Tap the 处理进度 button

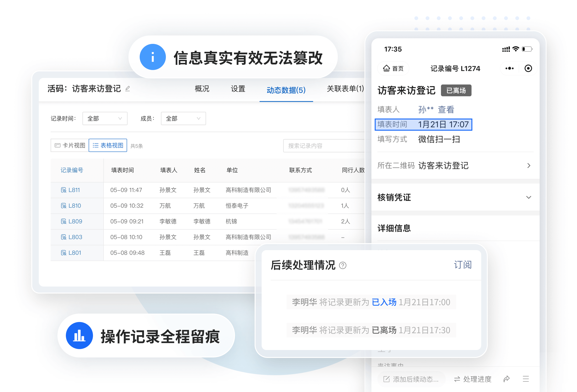pyautogui.click(x=473, y=379)
